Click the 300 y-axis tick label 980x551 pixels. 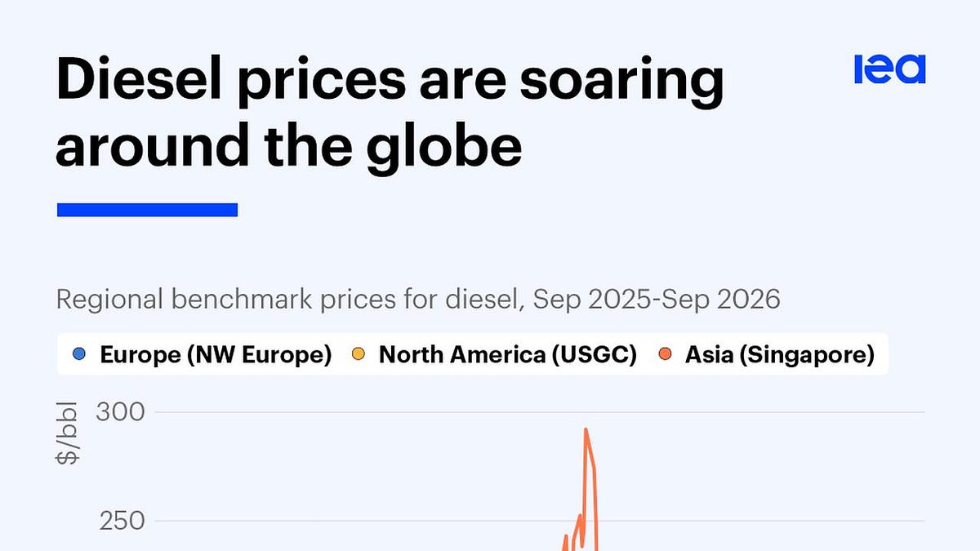[x=121, y=411]
